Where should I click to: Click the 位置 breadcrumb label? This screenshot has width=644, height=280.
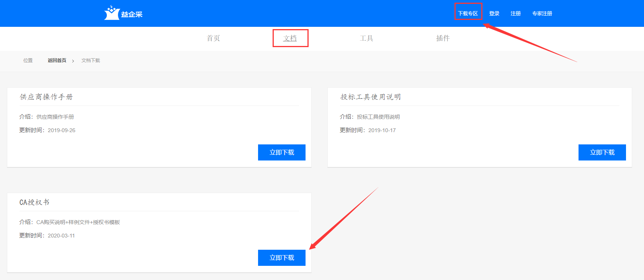[x=28, y=61]
